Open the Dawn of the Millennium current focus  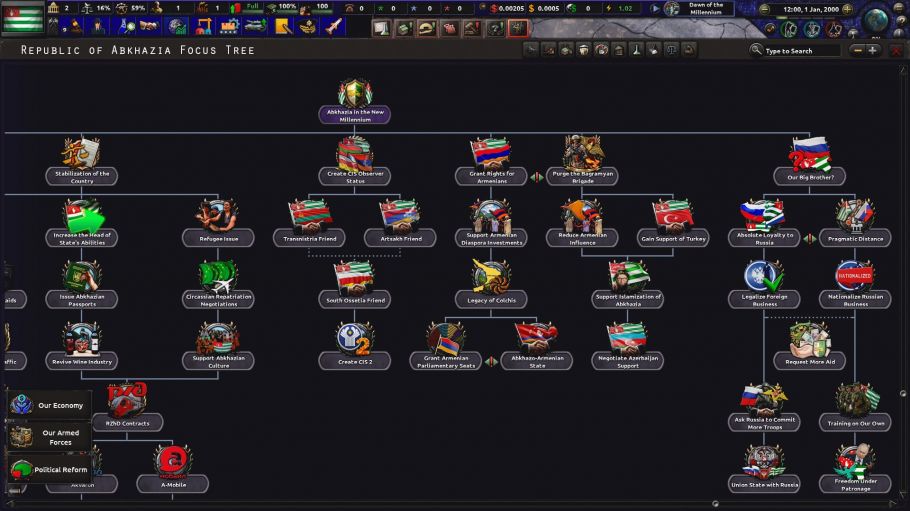(x=698, y=9)
